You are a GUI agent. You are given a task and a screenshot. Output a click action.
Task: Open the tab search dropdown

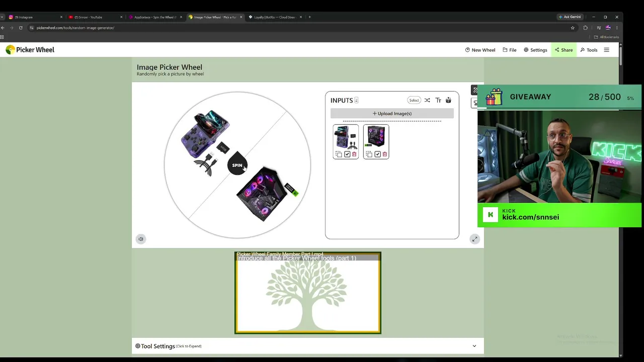[x=2, y=17]
